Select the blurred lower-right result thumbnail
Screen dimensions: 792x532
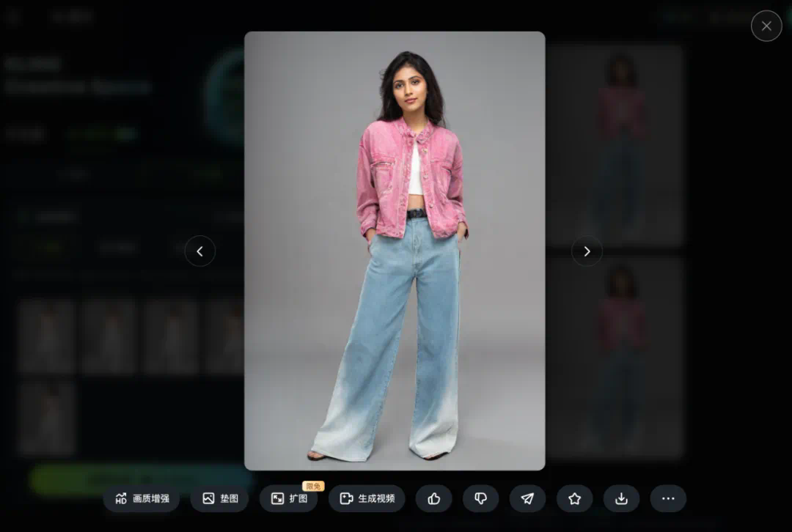[x=615, y=358]
